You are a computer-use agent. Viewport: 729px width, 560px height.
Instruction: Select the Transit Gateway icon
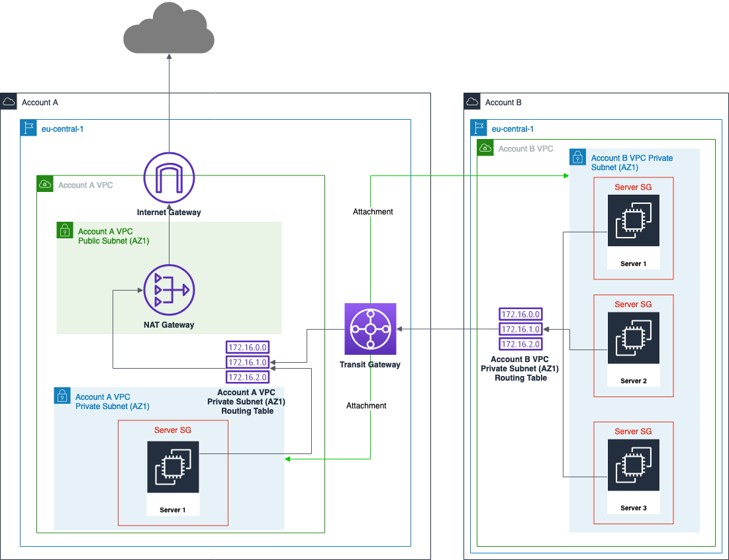click(x=369, y=329)
